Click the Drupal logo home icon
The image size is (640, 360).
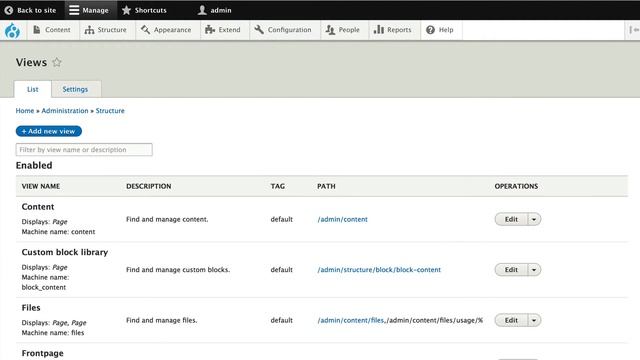pyautogui.click(x=12, y=30)
